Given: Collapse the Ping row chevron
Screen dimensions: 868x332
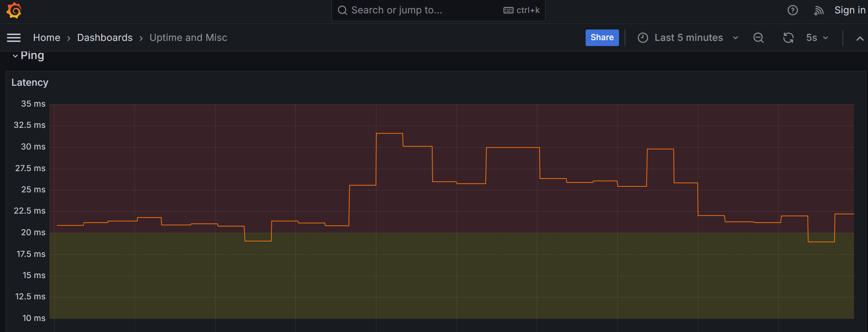Looking at the screenshot, I should point(15,56).
